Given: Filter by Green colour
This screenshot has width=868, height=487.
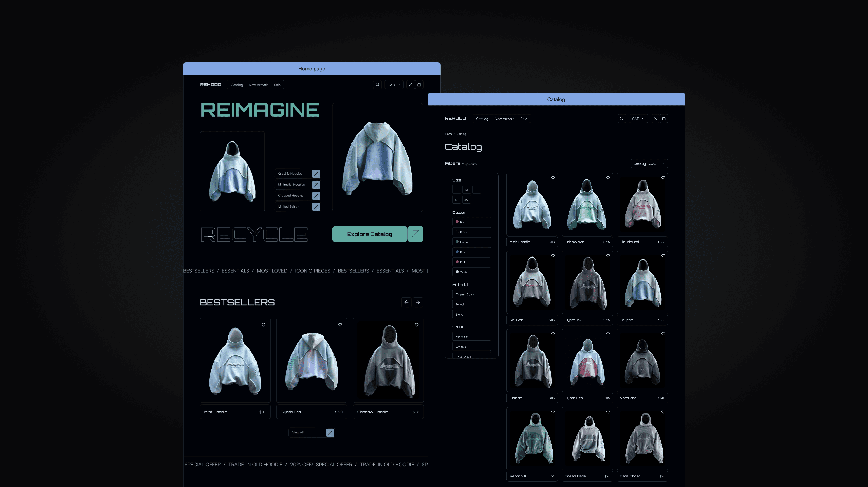Looking at the screenshot, I should pos(471,242).
